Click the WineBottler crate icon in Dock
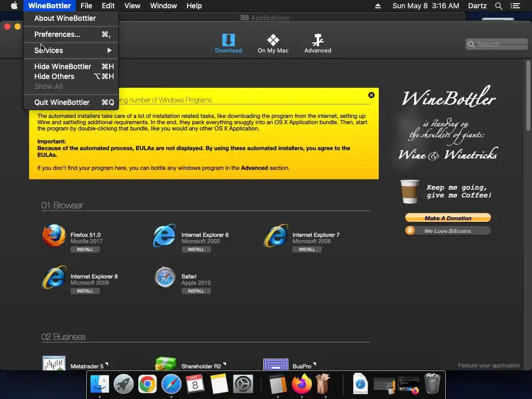The height and width of the screenshot is (399, 532). tap(323, 384)
